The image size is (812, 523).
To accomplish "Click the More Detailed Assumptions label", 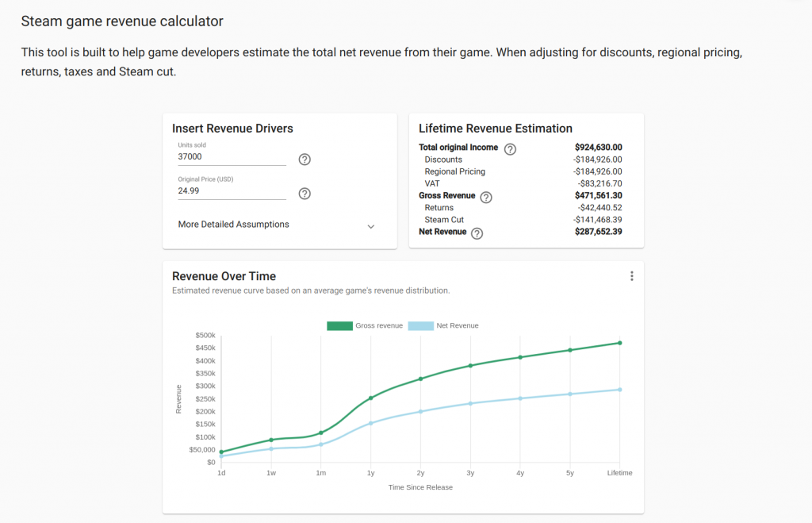I will (234, 225).
